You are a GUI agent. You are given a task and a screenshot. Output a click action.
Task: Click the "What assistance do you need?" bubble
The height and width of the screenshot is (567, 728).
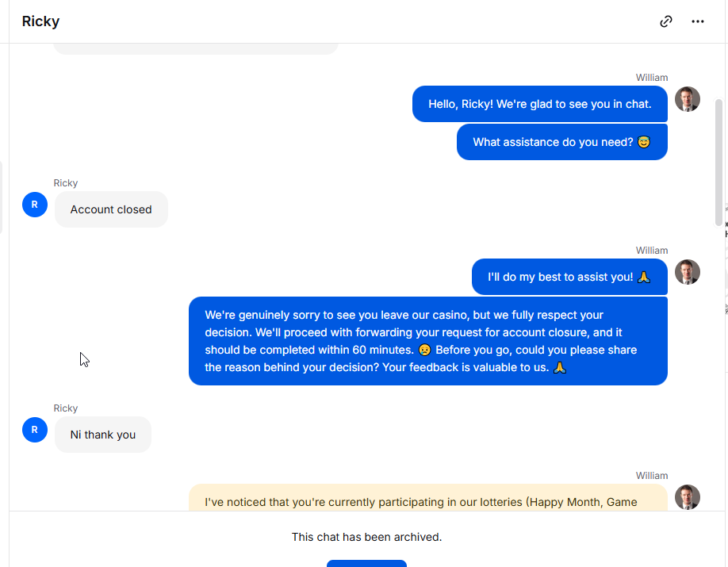(561, 142)
